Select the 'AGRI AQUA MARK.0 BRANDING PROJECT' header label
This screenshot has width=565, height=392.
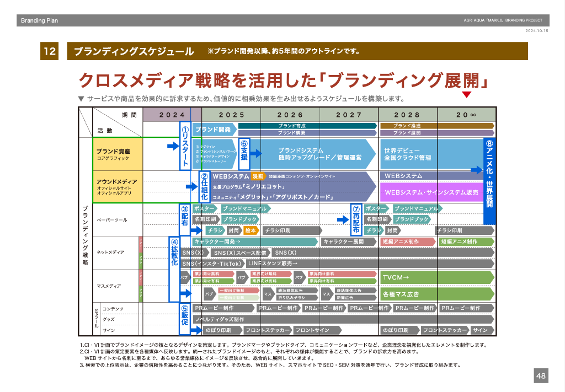click(503, 20)
